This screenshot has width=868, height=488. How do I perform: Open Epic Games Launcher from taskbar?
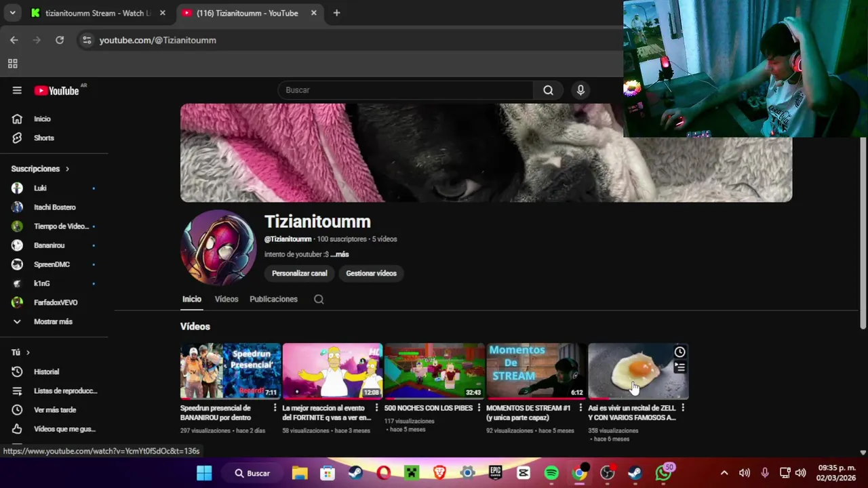pyautogui.click(x=496, y=473)
